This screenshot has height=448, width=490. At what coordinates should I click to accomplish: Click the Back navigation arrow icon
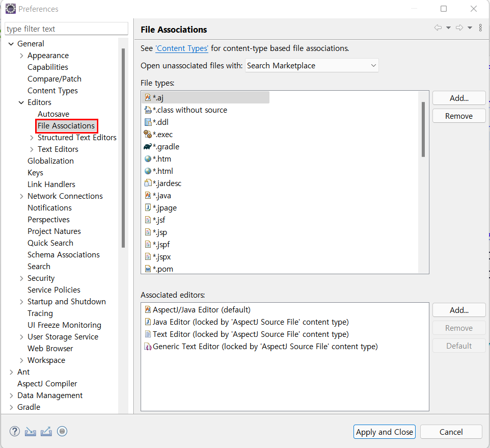point(438,28)
